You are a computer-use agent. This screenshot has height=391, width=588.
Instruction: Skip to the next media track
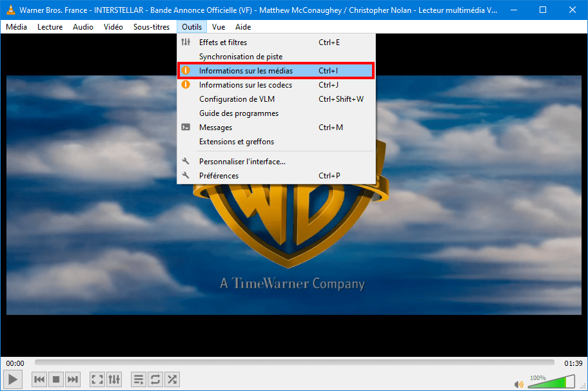pos(73,379)
